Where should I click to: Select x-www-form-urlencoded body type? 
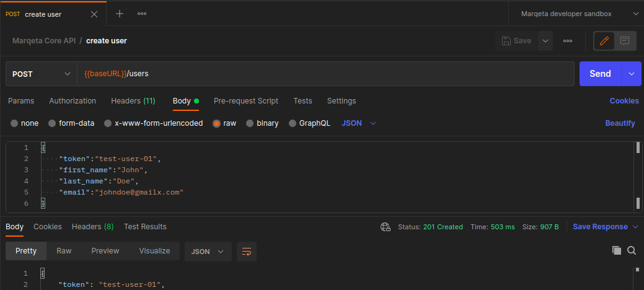pyautogui.click(x=154, y=123)
